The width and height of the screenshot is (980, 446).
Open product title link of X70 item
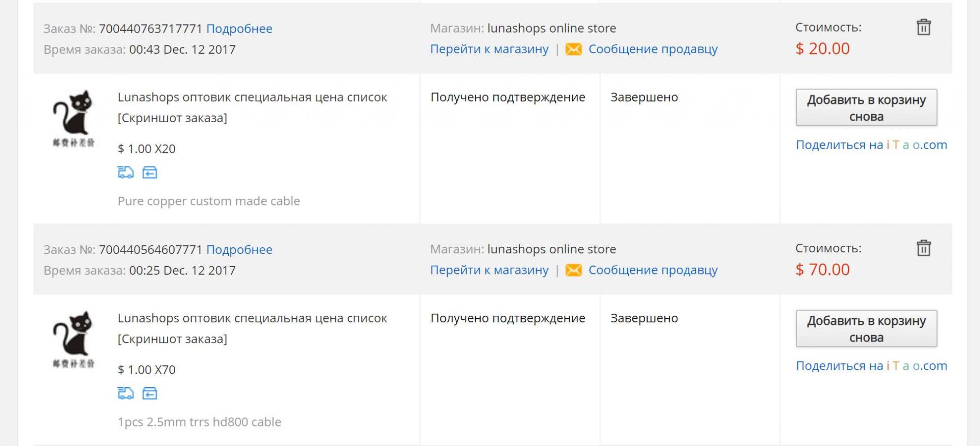click(252, 318)
